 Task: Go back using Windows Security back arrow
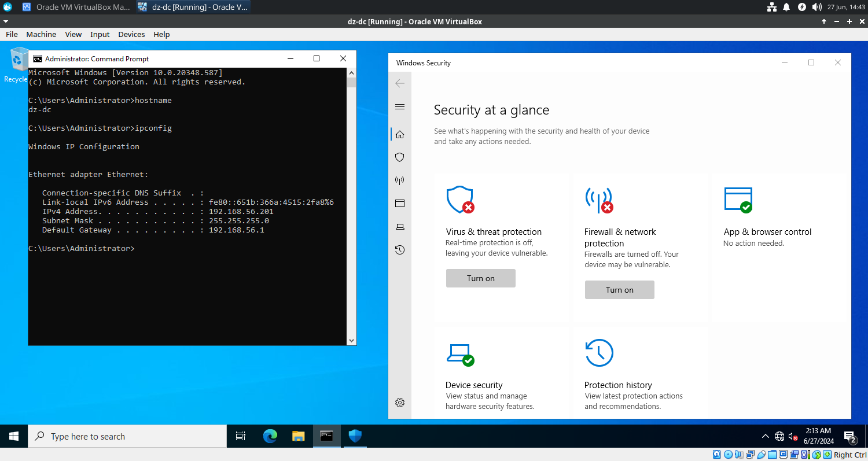[399, 83]
